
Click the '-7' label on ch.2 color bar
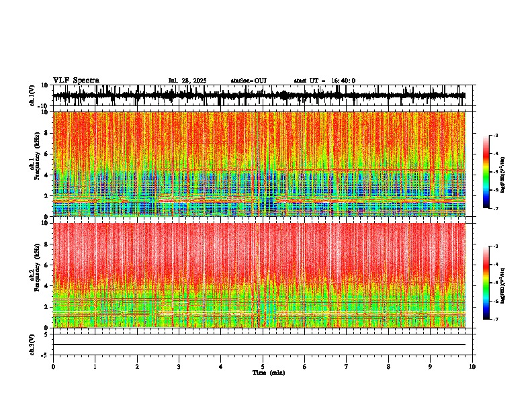[496, 319]
